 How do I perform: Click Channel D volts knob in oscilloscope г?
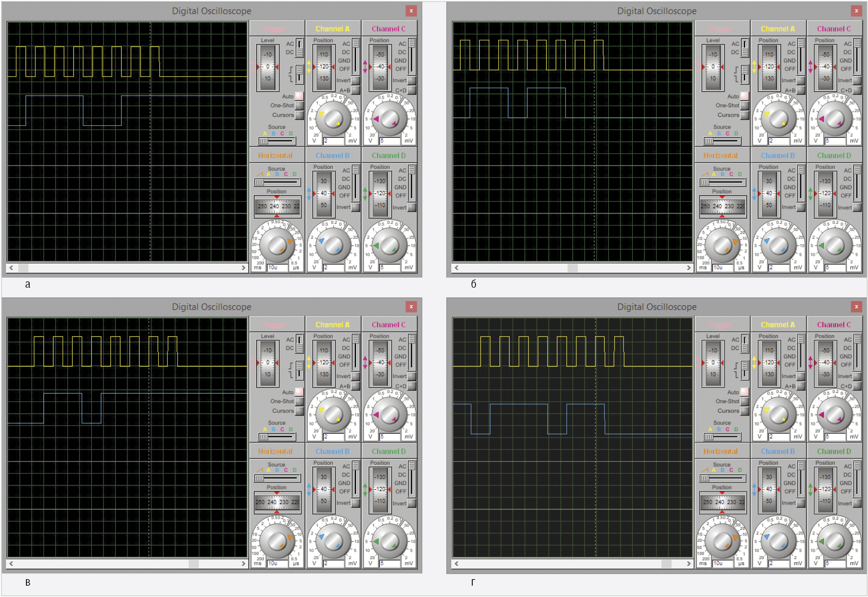tap(834, 541)
